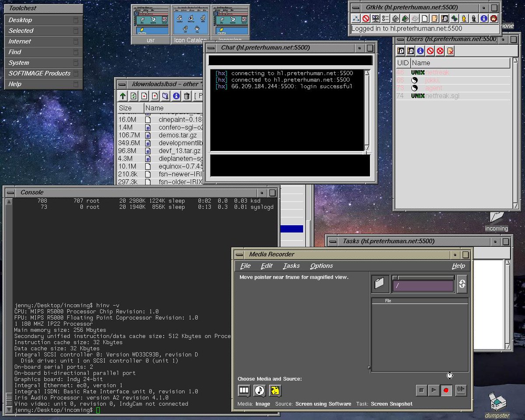Screen dimensions: 525x420
Task: Expand the Desktop toolchest menu
Action: point(21,20)
